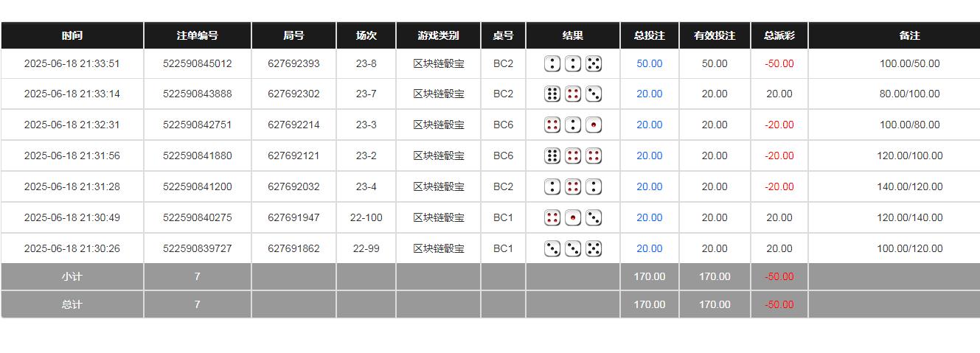Click the 小计 subtotal row label
This screenshot has height=353, width=980.
coord(72,277)
